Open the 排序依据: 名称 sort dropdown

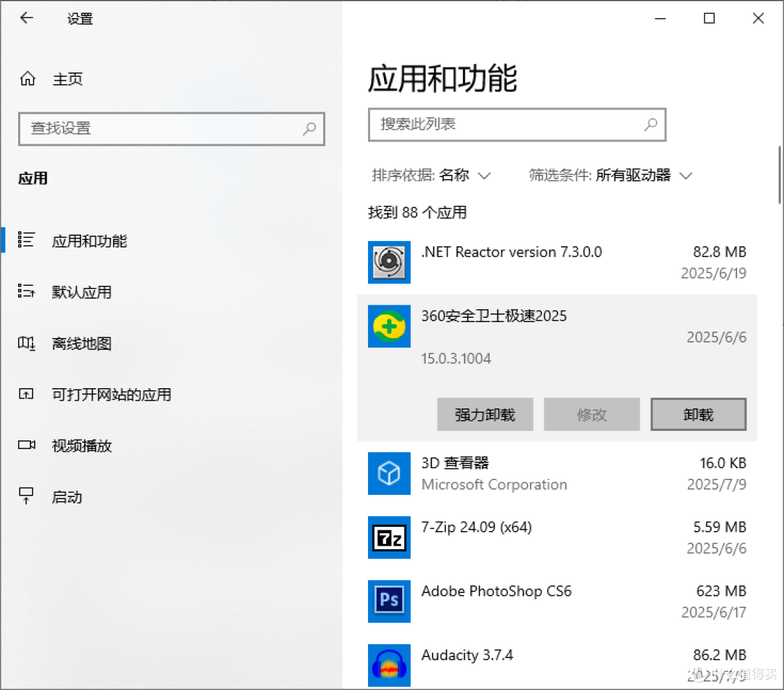coord(431,176)
